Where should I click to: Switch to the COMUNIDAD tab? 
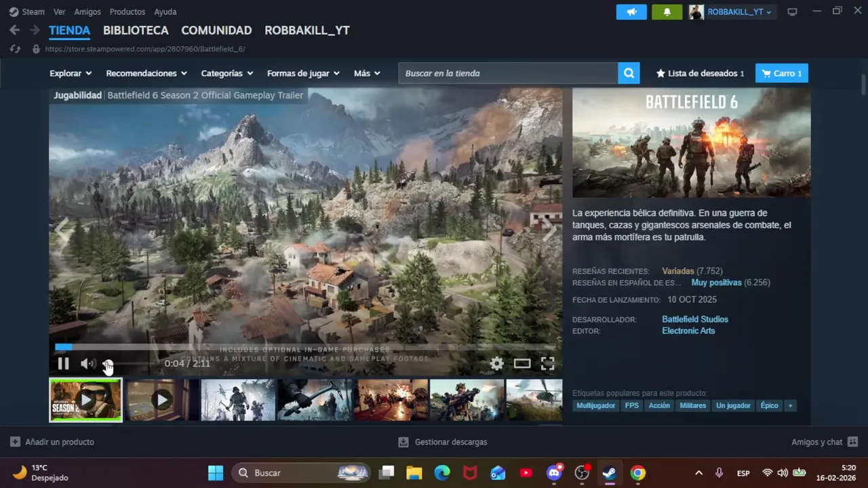[216, 30]
